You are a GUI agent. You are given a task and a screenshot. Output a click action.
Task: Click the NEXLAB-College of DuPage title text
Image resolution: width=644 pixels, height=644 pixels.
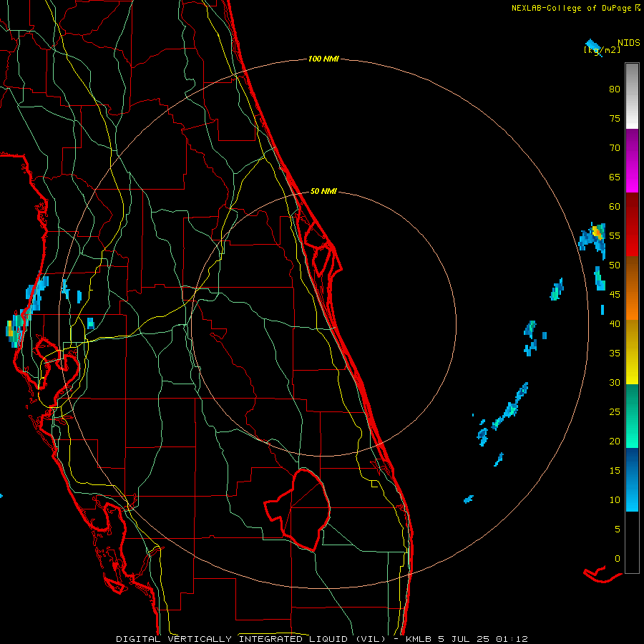(572, 8)
